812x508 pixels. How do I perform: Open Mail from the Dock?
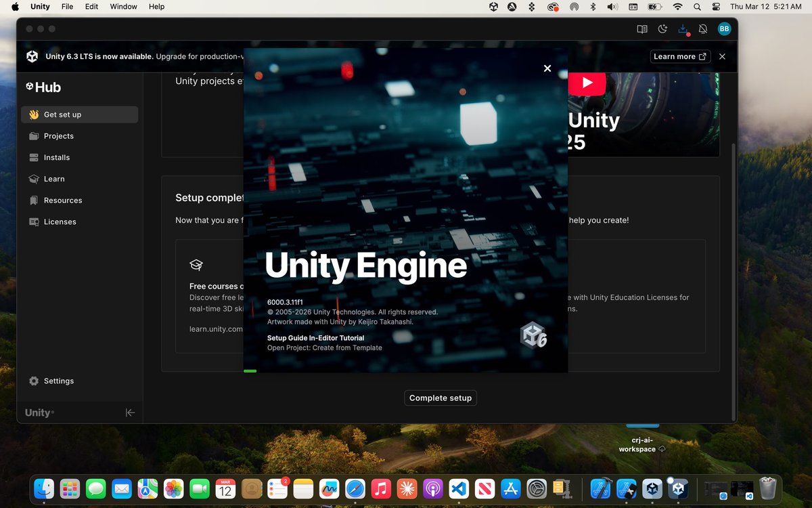[x=122, y=488]
